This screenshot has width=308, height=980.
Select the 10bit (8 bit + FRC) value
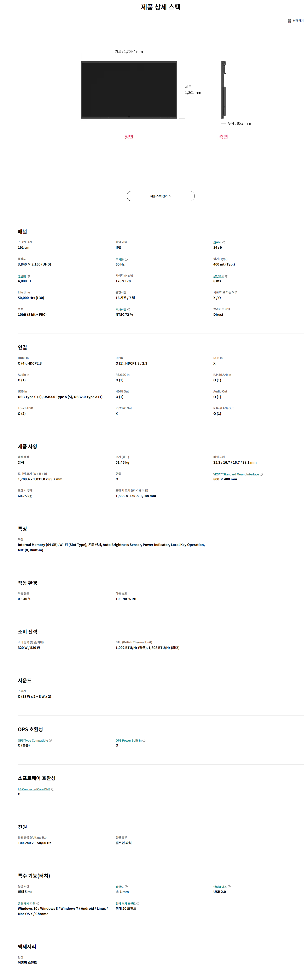(x=32, y=315)
